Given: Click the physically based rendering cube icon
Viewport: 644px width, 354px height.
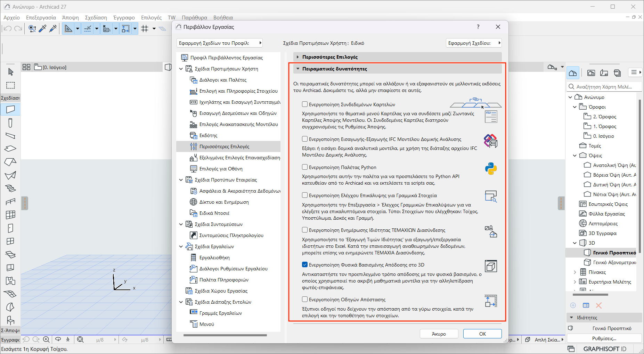Looking at the screenshot, I should point(491,266).
